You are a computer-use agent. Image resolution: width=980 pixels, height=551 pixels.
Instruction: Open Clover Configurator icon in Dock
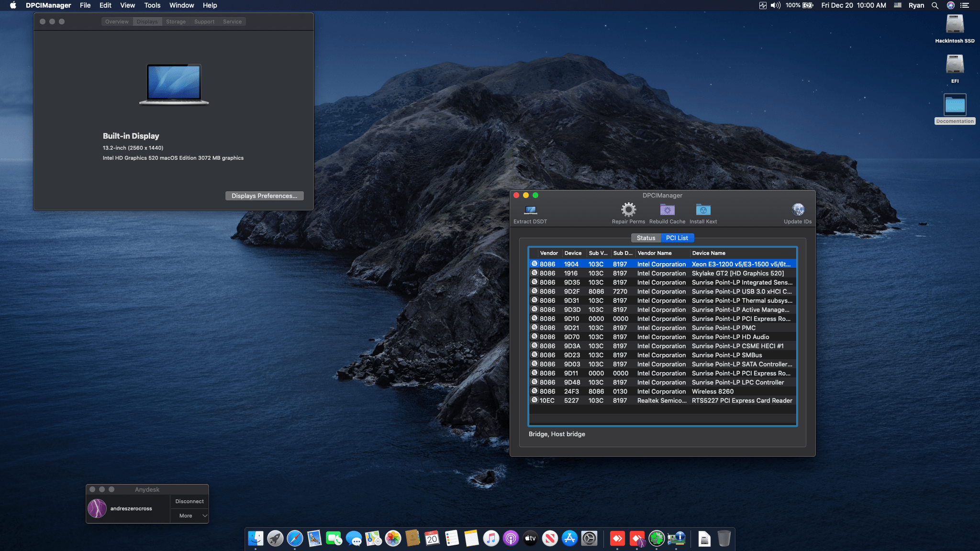(657, 539)
